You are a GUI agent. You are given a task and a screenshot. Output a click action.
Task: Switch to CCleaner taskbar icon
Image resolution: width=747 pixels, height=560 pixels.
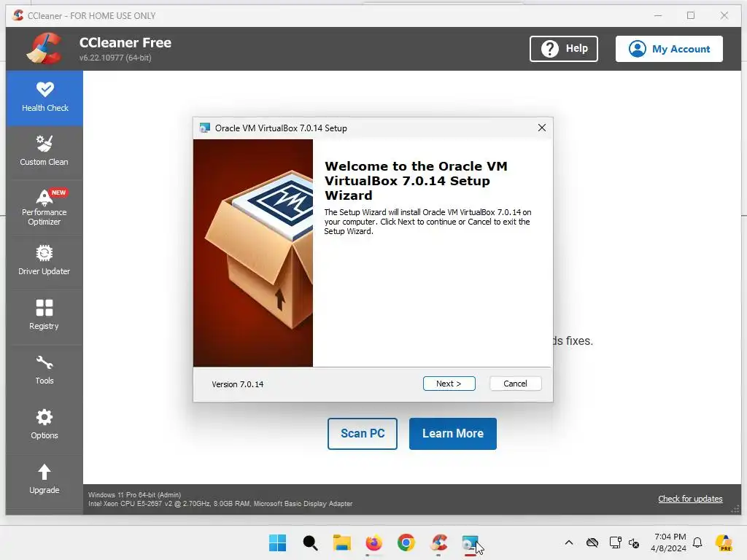[x=438, y=542]
